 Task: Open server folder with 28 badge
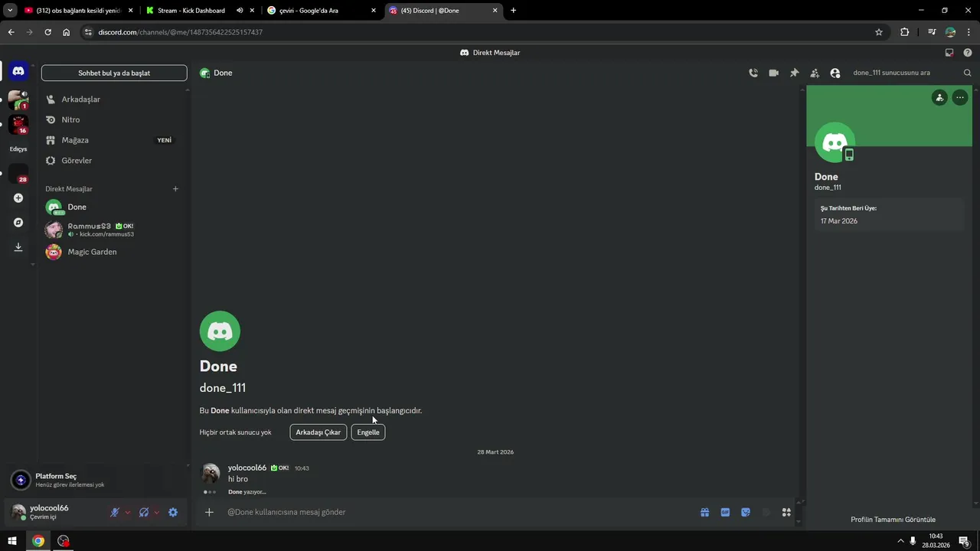pyautogui.click(x=18, y=173)
